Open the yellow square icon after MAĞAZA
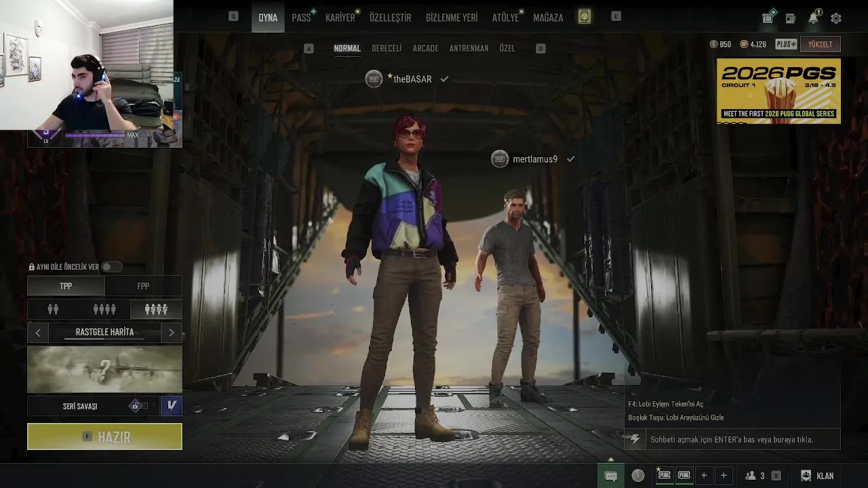 pyautogui.click(x=585, y=17)
